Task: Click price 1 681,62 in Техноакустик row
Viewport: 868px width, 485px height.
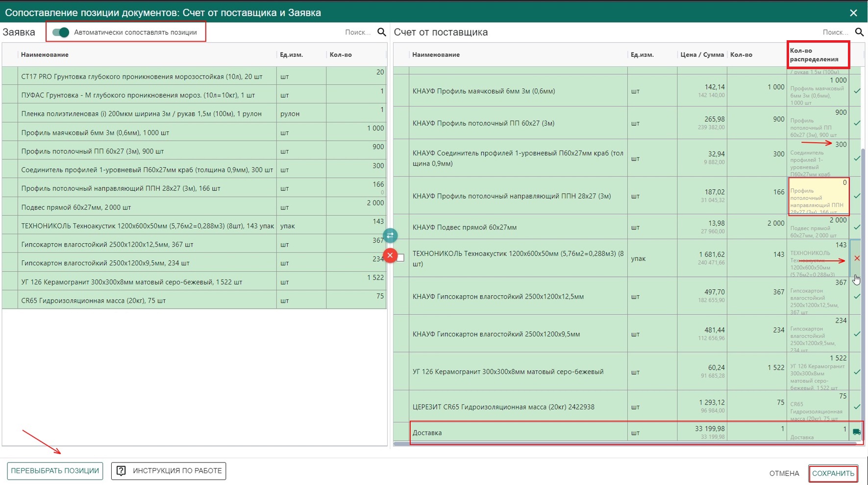Action: click(x=712, y=255)
